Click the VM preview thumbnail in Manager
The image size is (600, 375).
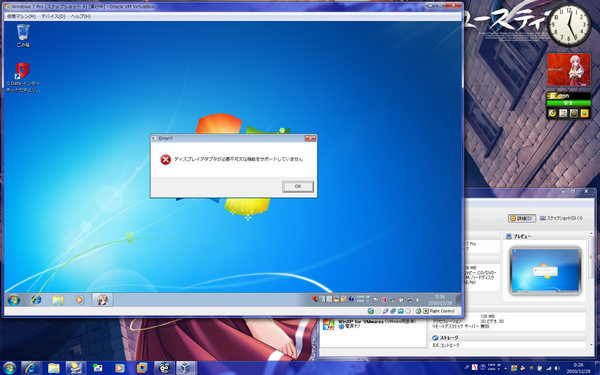click(545, 271)
